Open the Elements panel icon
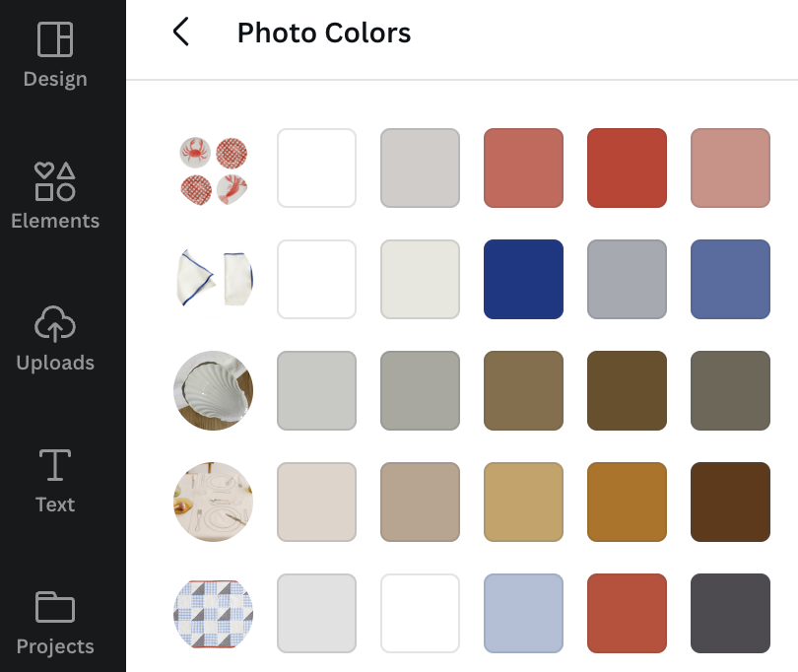798x672 pixels. (55, 181)
